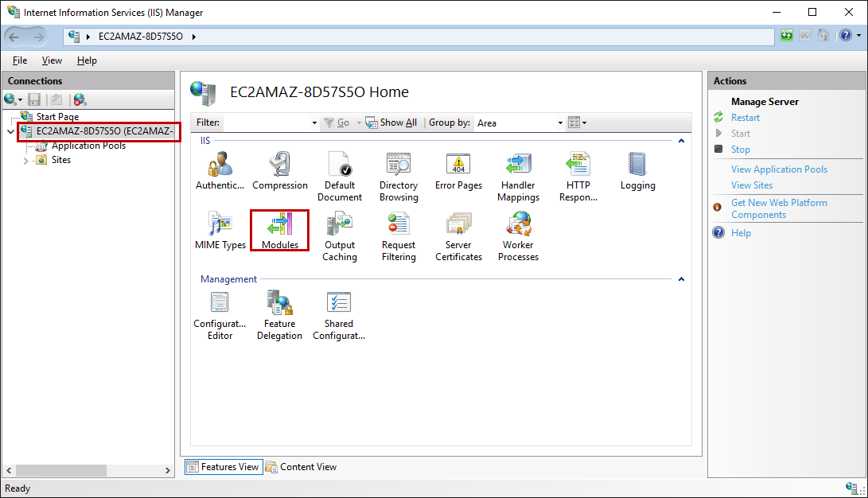
Task: Open MIME Types settings
Action: (220, 231)
